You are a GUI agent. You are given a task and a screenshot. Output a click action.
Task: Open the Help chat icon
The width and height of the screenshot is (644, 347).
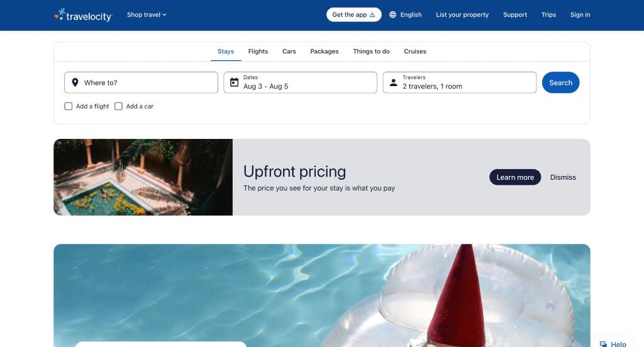pyautogui.click(x=603, y=344)
